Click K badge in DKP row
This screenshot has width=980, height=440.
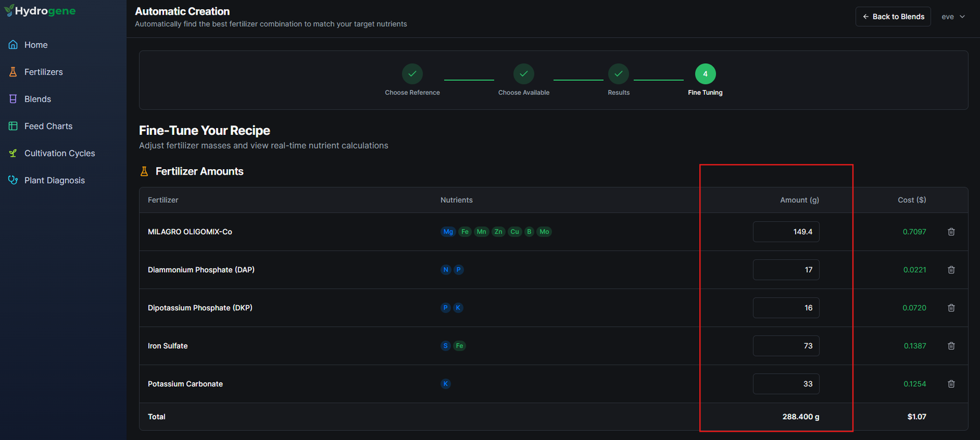pos(458,308)
